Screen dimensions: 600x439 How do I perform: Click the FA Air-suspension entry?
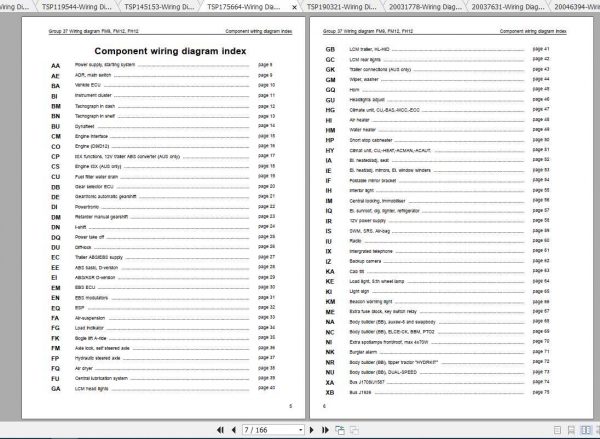[162, 318]
